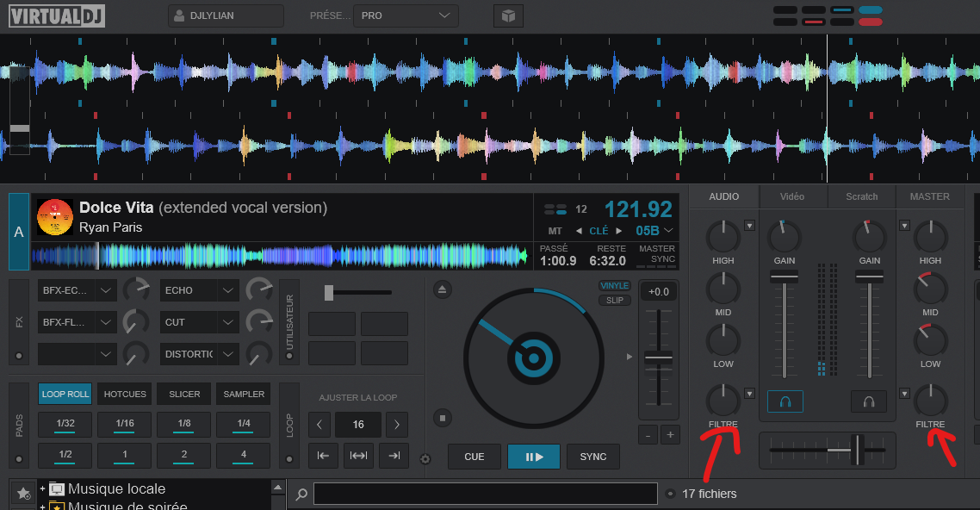Open the VirtualDJ logo menu
This screenshot has height=510, width=980.
[x=56, y=16]
